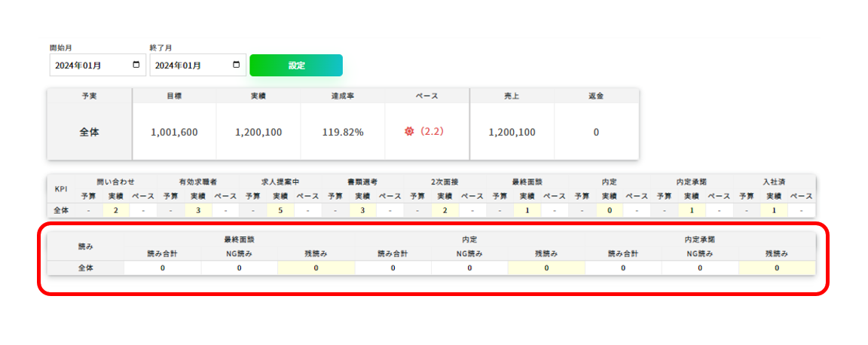868x345 pixels.
Task: Click the 全体 row label in the KPI table
Action: tap(61, 210)
